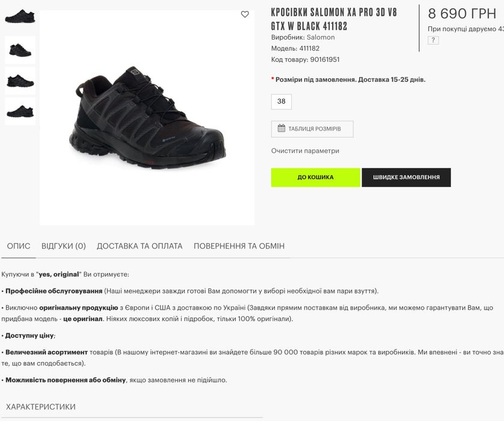This screenshot has width=504, height=421.
Task: Click the product title Salomon XA Pro 3D
Action: pyautogui.click(x=334, y=19)
